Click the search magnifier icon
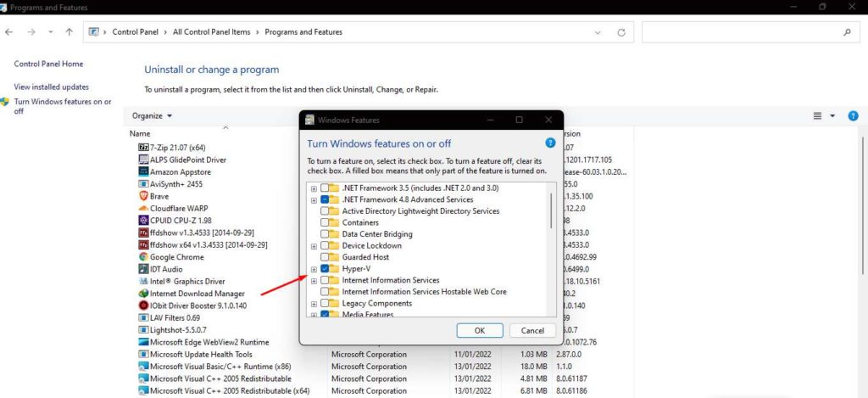The width and height of the screenshot is (868, 398). click(847, 32)
